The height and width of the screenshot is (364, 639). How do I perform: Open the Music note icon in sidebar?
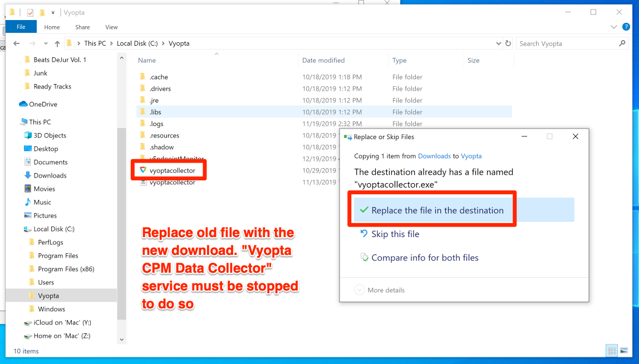coord(28,202)
